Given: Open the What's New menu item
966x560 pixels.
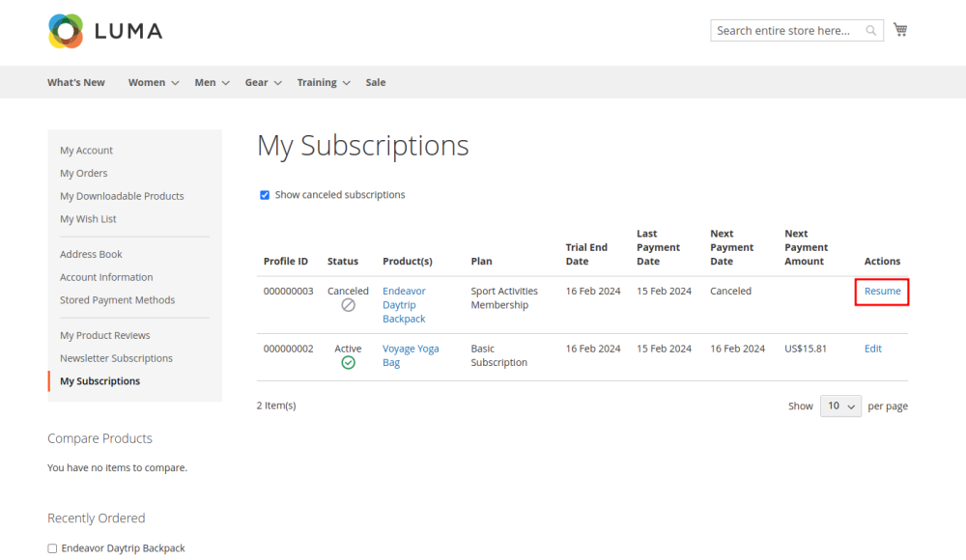Looking at the screenshot, I should [75, 83].
